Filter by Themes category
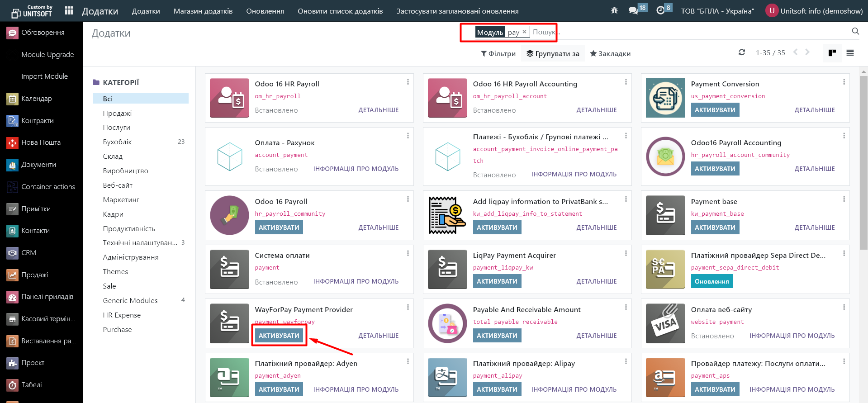Image resolution: width=868 pixels, height=403 pixels. point(141,272)
